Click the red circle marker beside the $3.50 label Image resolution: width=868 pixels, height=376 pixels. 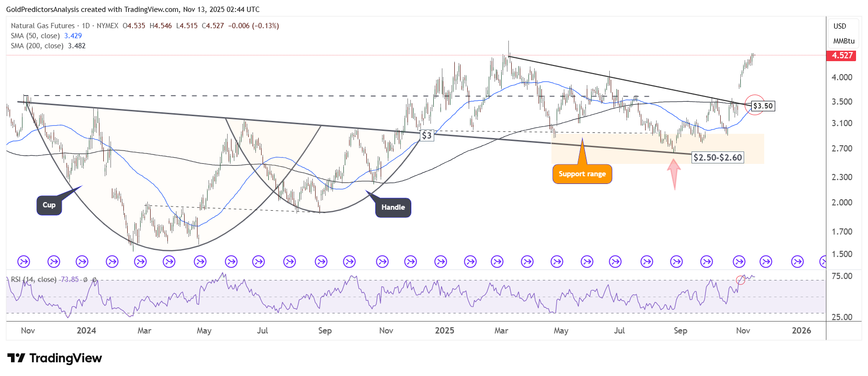(x=754, y=105)
